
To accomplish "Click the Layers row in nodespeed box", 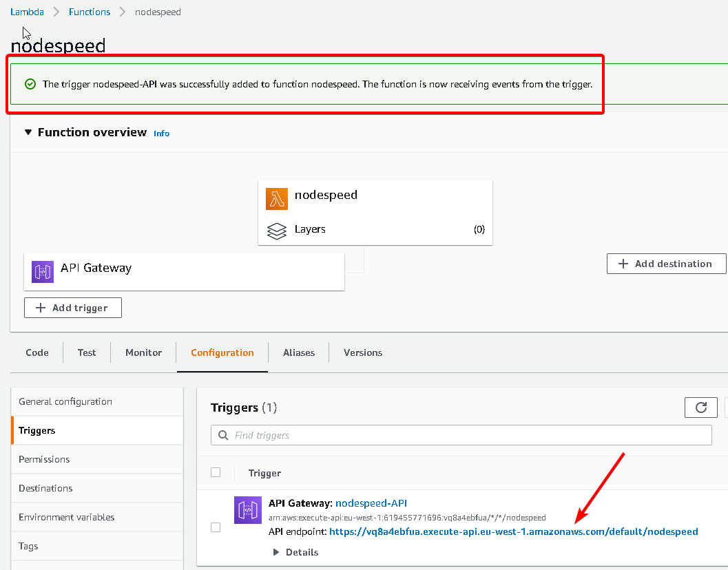I will [375, 230].
